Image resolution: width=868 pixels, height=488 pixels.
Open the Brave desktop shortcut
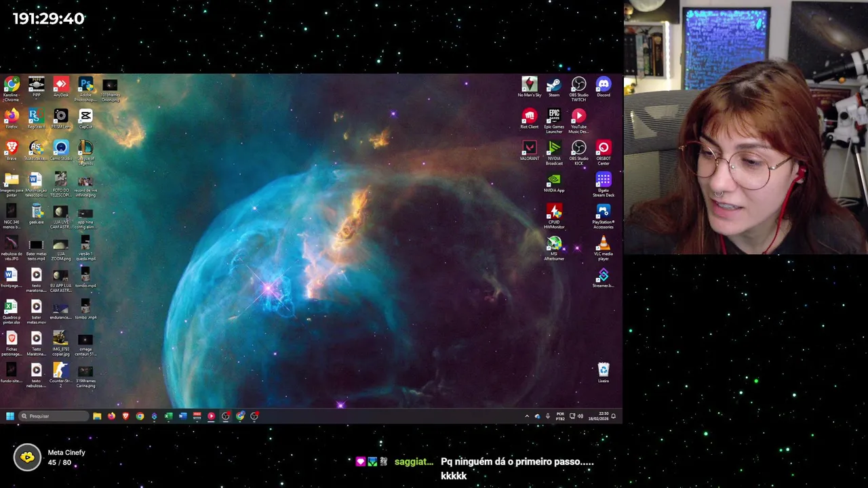pyautogui.click(x=12, y=150)
